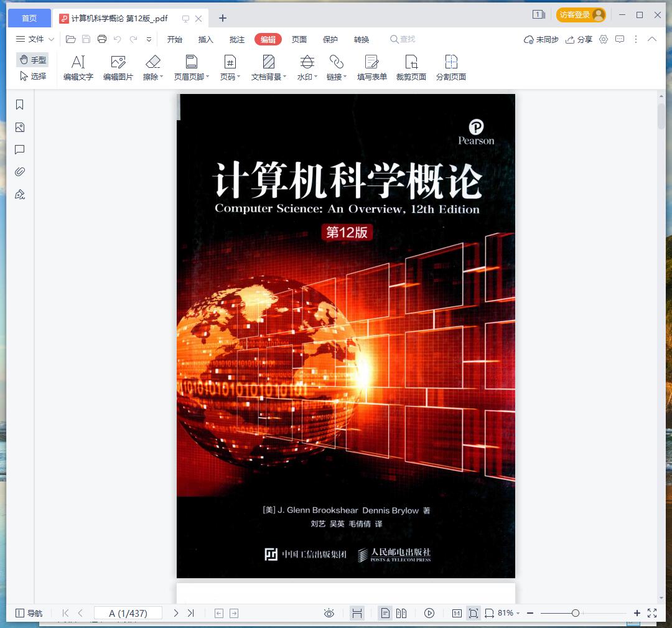This screenshot has height=628, width=672.
Task: Jump to the last page
Action: 191,614
